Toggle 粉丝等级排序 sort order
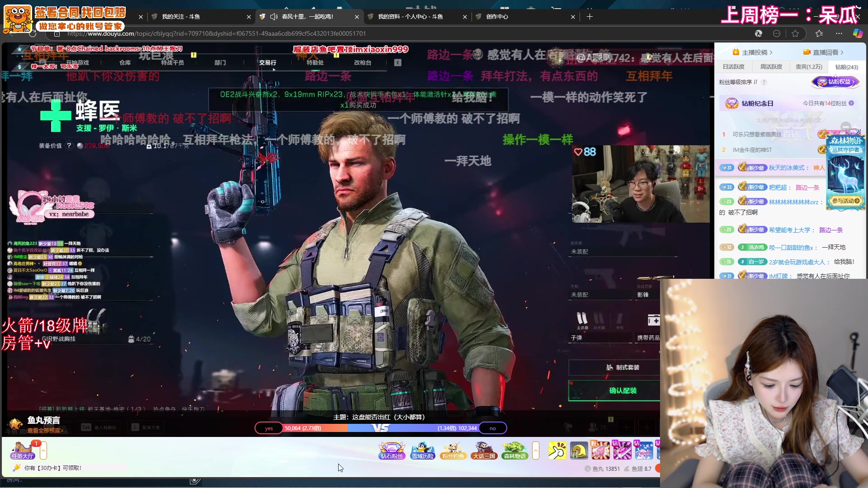Image resolution: width=868 pixels, height=488 pixels. tap(755, 82)
